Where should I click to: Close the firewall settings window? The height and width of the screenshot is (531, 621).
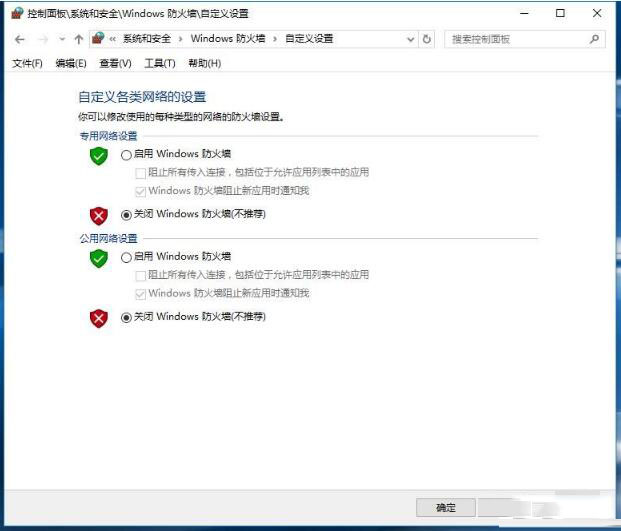coord(597,13)
